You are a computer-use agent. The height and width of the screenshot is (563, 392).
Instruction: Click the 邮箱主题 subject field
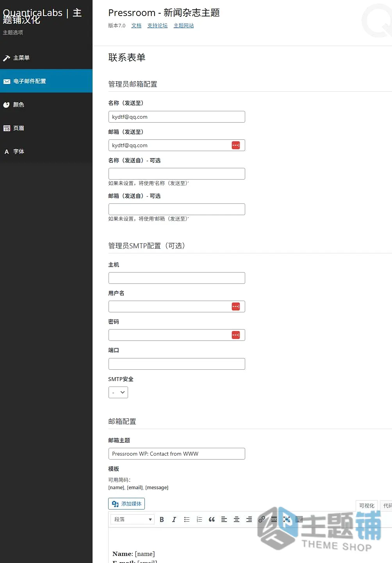tap(176, 454)
